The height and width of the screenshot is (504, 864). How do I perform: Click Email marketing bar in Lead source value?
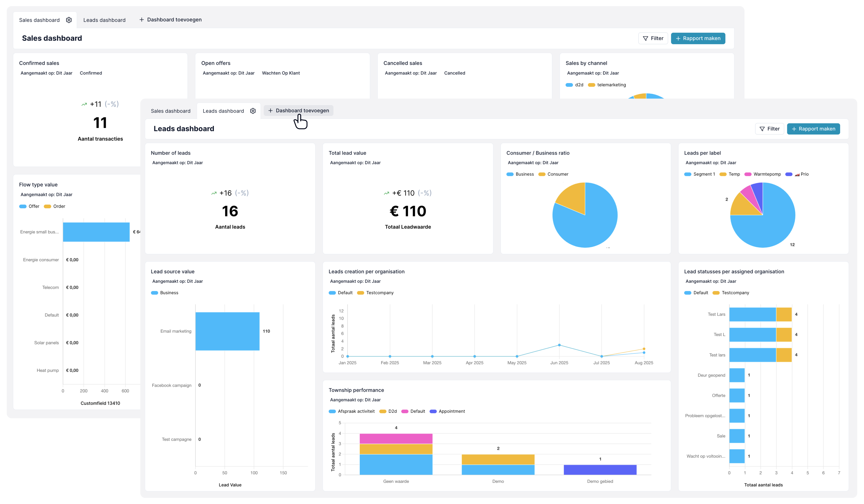click(227, 331)
